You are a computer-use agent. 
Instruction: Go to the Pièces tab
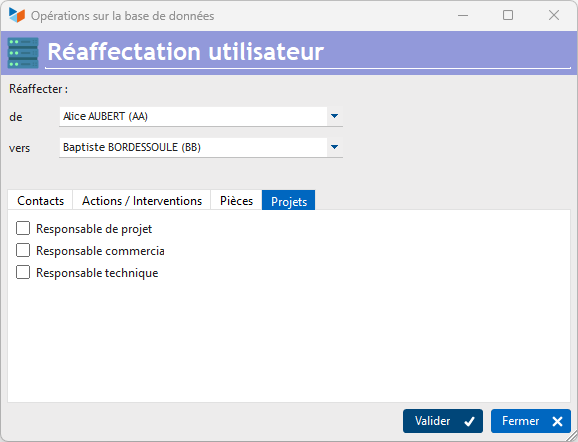(236, 201)
